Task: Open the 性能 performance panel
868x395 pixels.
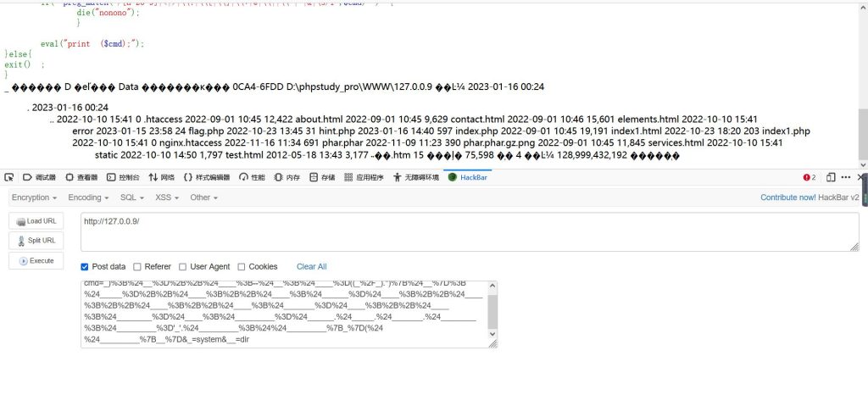Action: (x=252, y=177)
